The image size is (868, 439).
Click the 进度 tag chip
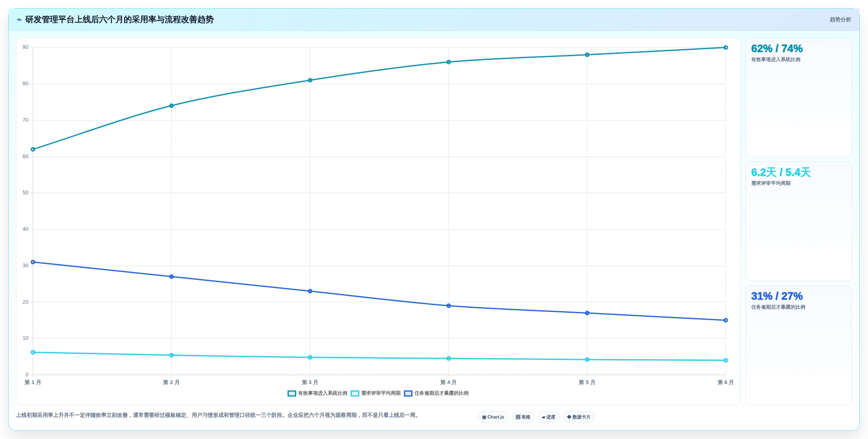[x=548, y=417]
